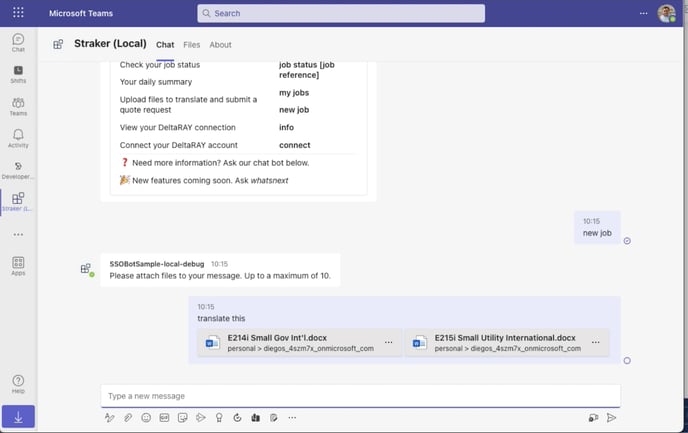Open more messaging extensions ellipsis

click(292, 418)
